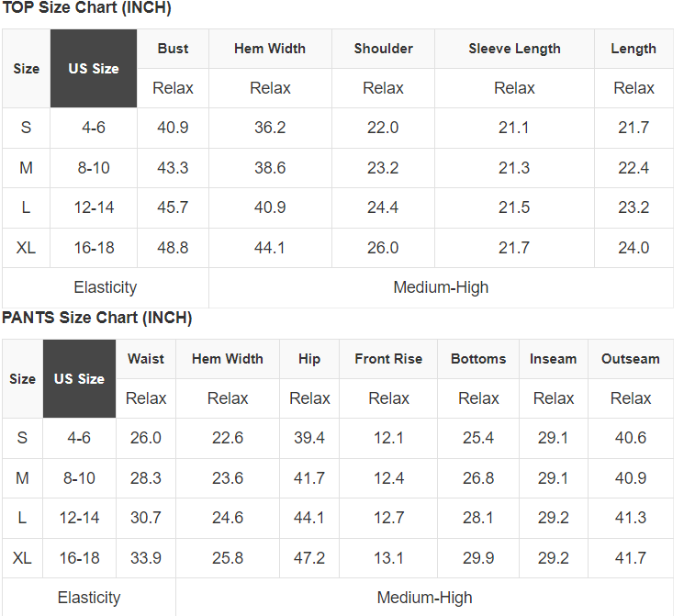The height and width of the screenshot is (616, 684).
Task: Click the Inseam column header
Action: point(553,359)
